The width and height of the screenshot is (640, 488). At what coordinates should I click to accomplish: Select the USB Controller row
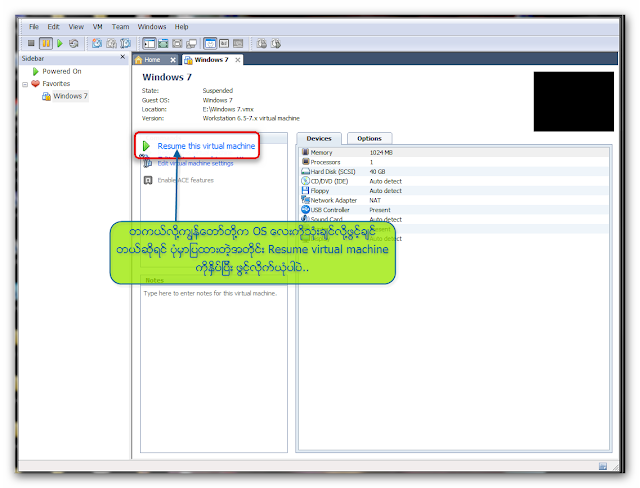tap(453, 210)
